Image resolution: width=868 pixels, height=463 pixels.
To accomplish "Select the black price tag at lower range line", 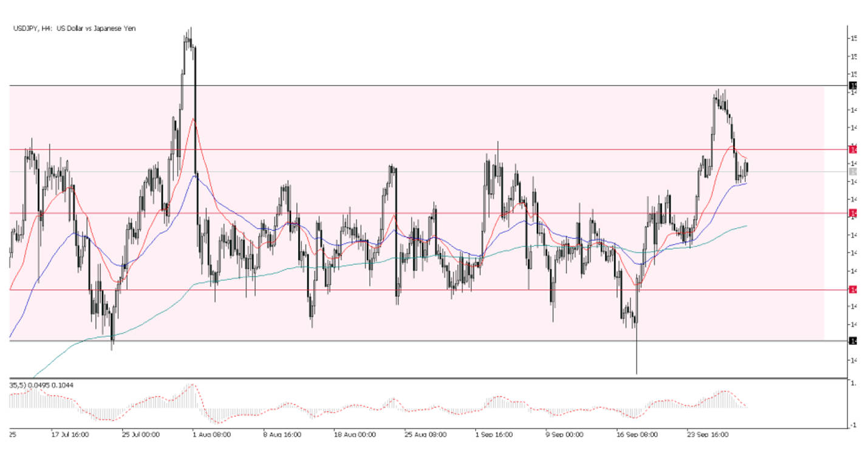I will (x=853, y=341).
